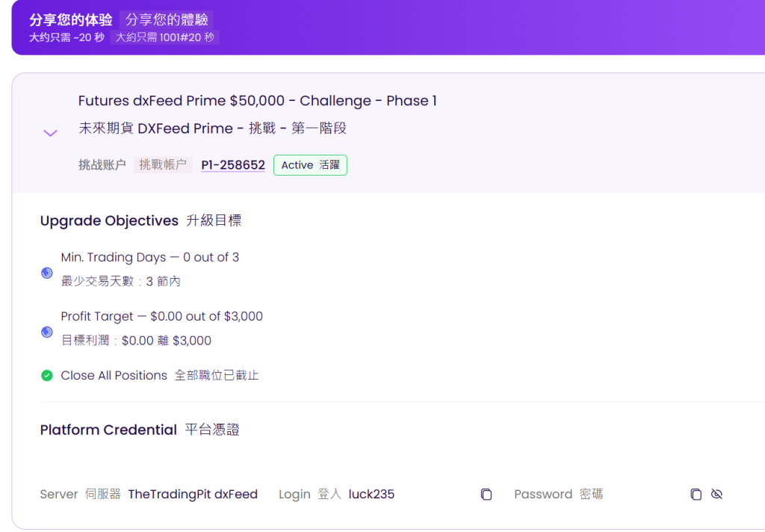Copy the password with clipboard icon
The height and width of the screenshot is (532, 765).
tap(696, 495)
